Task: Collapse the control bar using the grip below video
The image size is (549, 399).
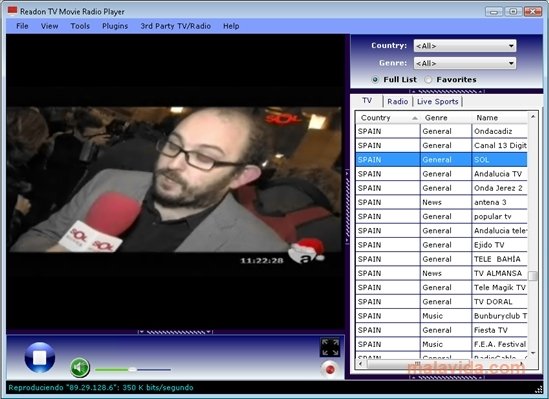Action: (x=175, y=332)
